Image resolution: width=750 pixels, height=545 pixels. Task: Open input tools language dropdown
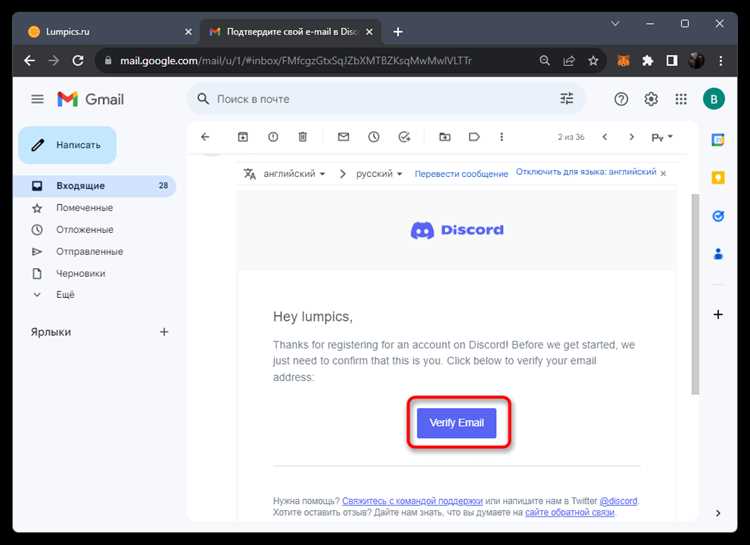click(662, 137)
